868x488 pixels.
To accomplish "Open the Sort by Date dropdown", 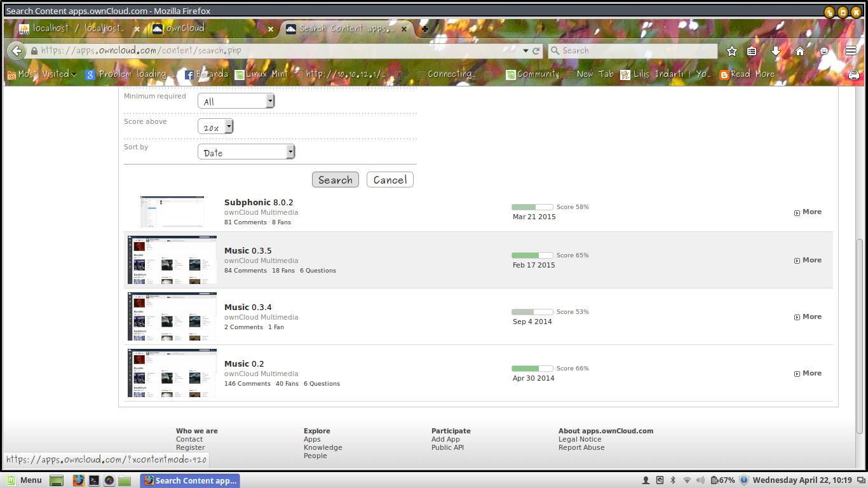I will [246, 152].
